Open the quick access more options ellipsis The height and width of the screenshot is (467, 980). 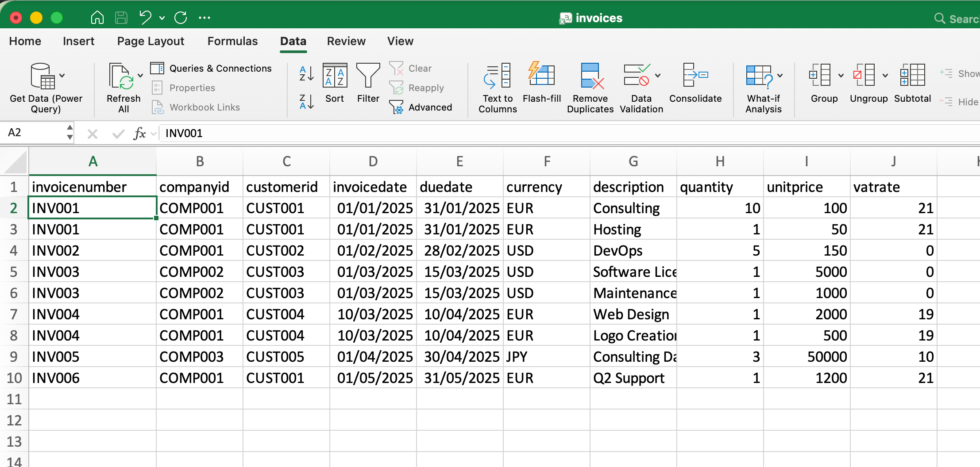204,18
